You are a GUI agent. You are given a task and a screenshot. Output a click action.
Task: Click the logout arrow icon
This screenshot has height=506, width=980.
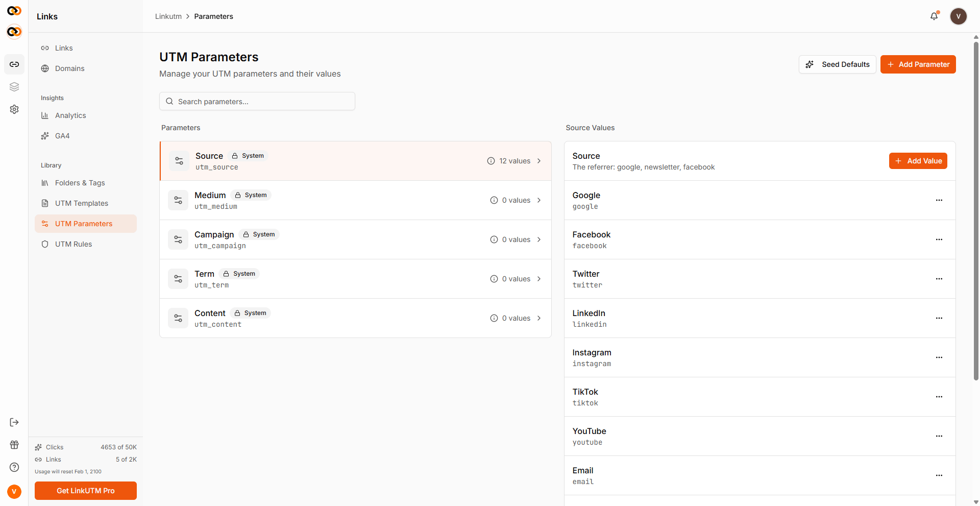pos(14,422)
